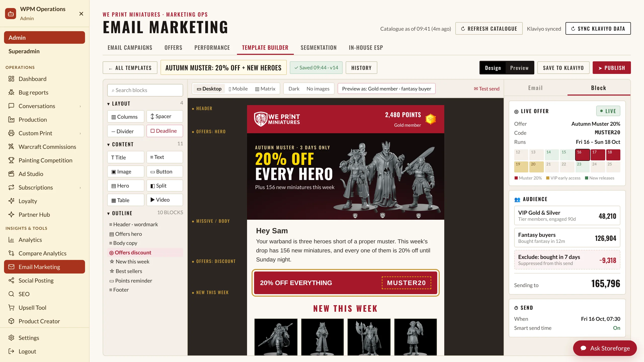Click the Painting Competition trophy icon

[x=11, y=160]
